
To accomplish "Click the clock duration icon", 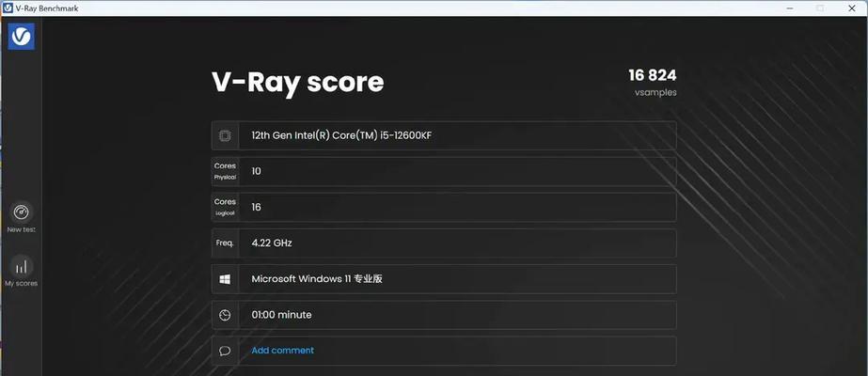I will [x=225, y=315].
